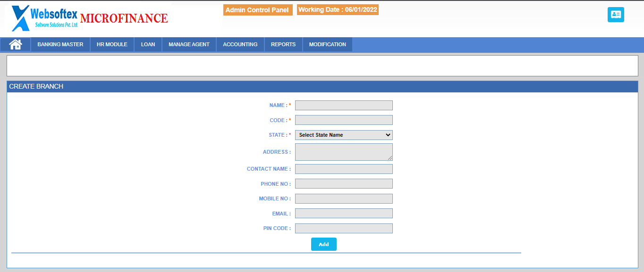644x272 pixels.
Task: Open the HR Module menu
Action: coord(112,44)
